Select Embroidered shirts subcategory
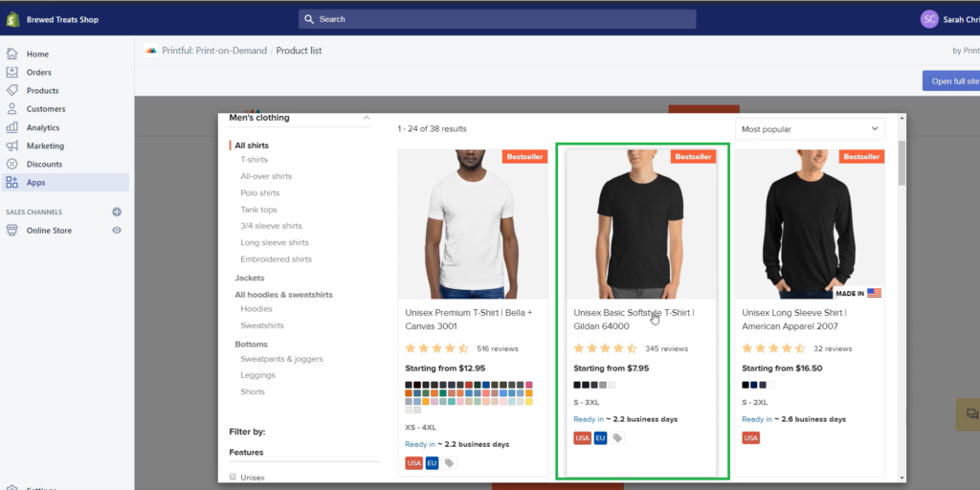 [277, 258]
